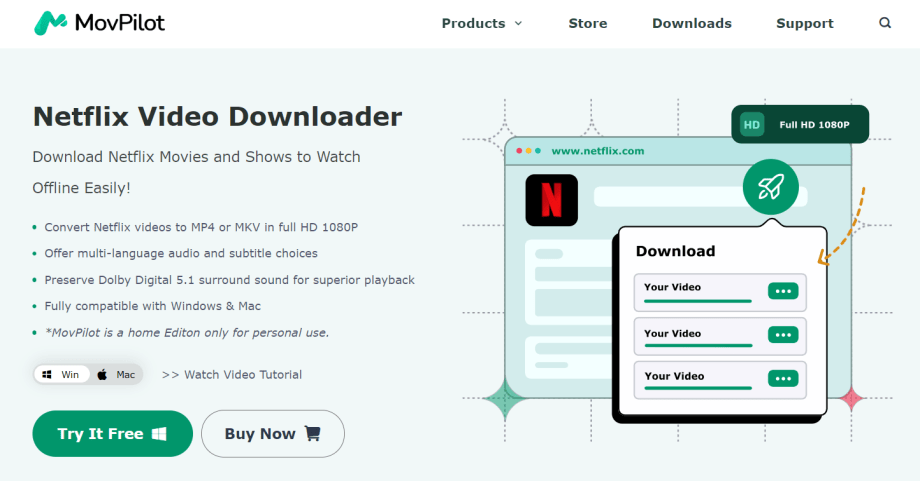Click the Buy Now button
This screenshot has height=481, width=920.
272,434
